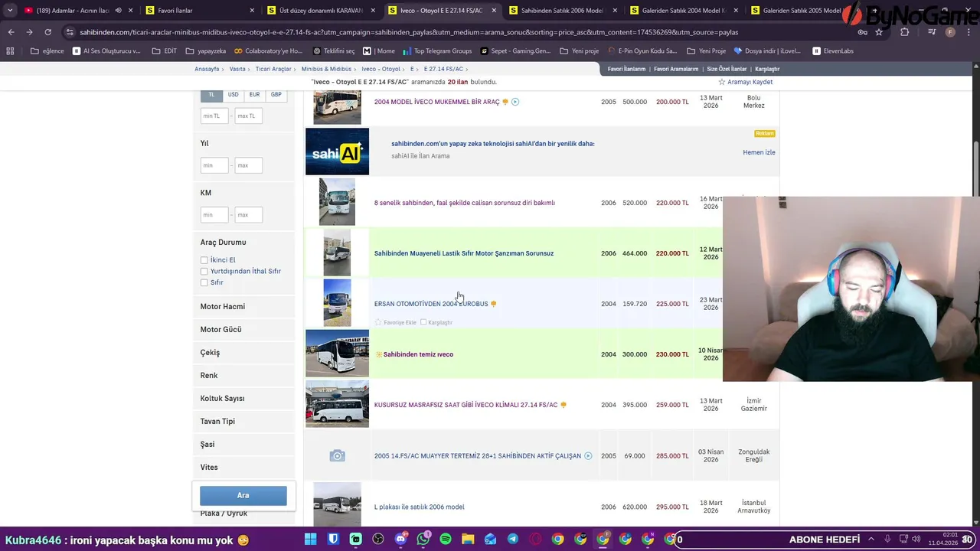Open Discord from the taskbar
The width and height of the screenshot is (980, 551).
click(400, 540)
